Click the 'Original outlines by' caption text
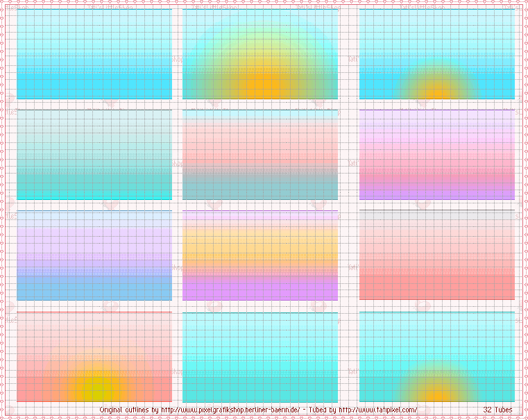Screen dimensions: 528x420 pos(129,410)
